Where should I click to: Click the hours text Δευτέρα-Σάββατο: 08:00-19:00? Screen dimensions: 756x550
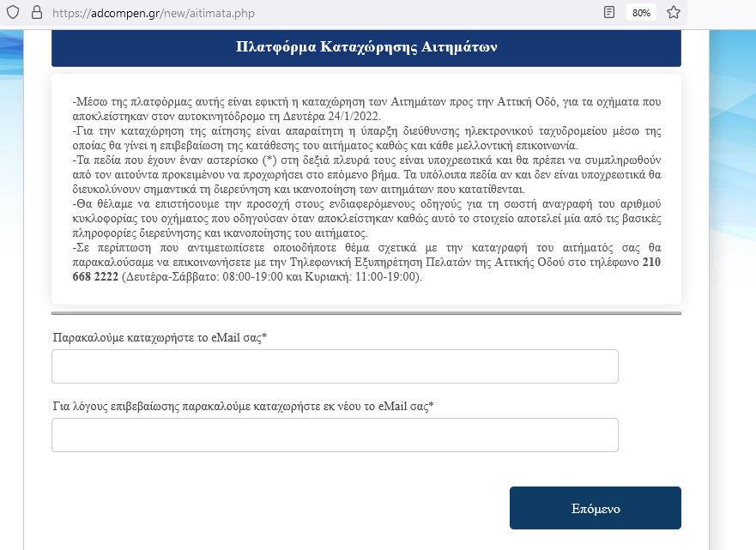[x=204, y=276]
